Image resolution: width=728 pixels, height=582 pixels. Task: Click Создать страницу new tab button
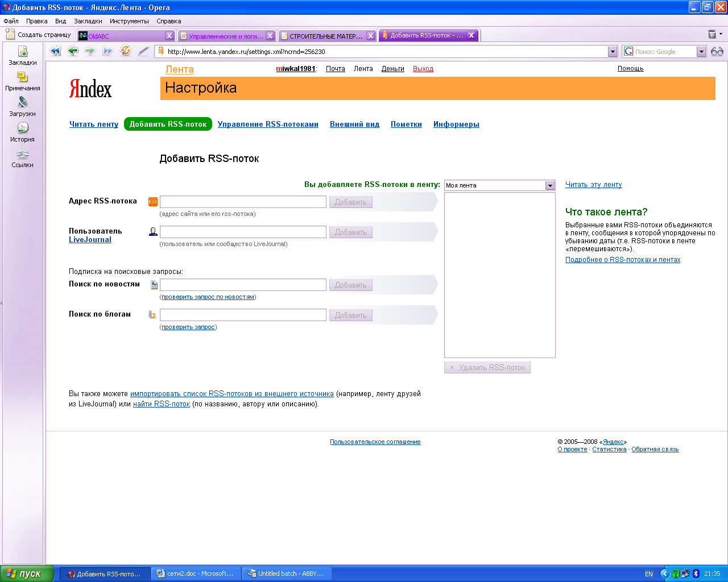click(x=38, y=35)
